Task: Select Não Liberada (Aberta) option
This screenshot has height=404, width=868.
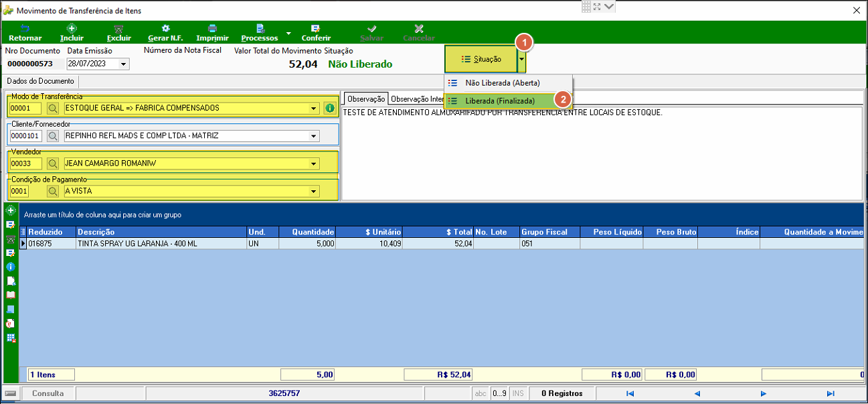Action: 502,83
